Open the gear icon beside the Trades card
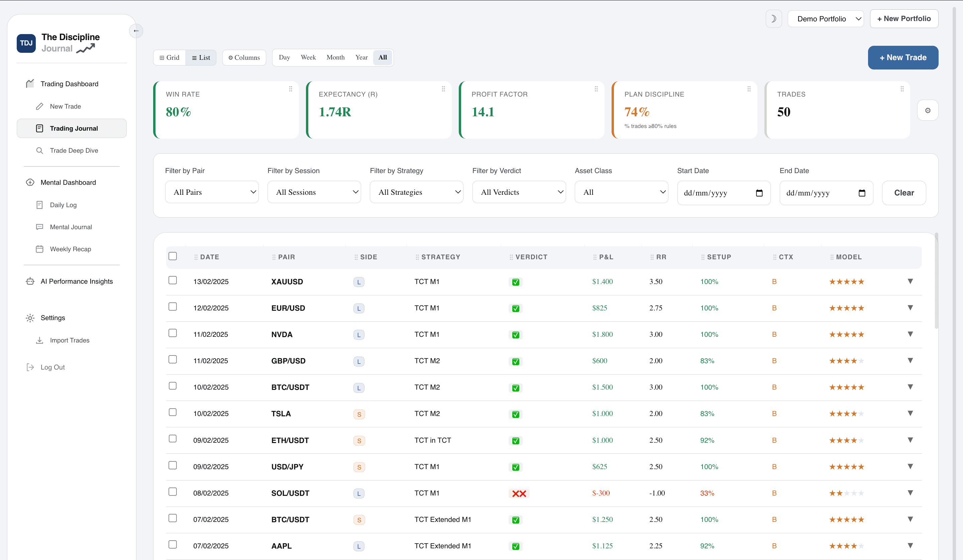The height and width of the screenshot is (560, 963). (x=928, y=110)
